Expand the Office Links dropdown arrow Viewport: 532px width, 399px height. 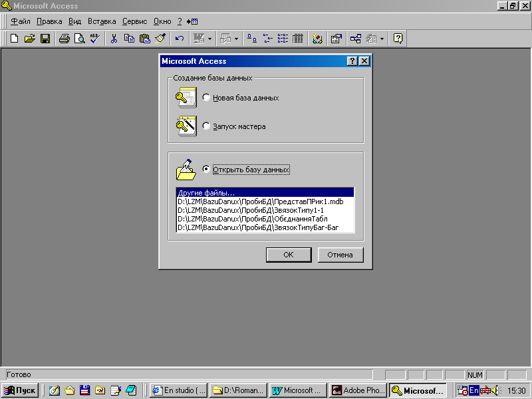209,39
